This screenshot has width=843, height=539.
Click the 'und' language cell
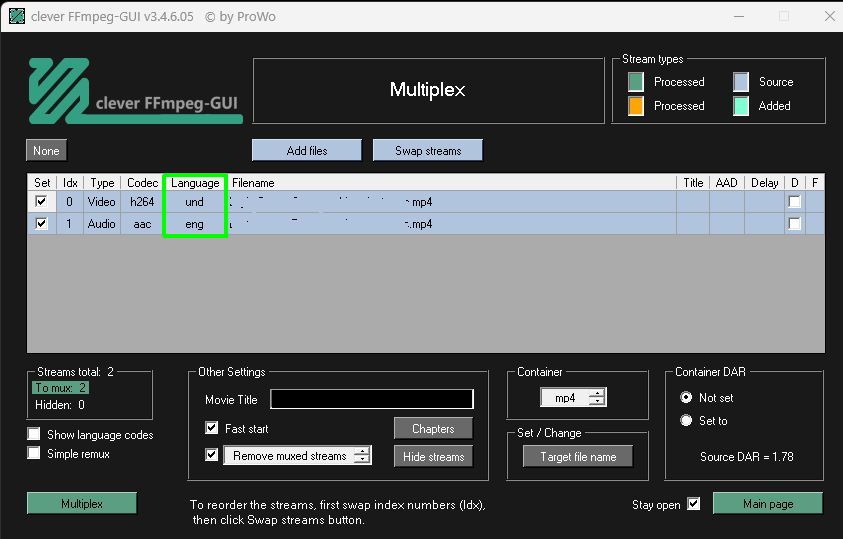[195, 202]
